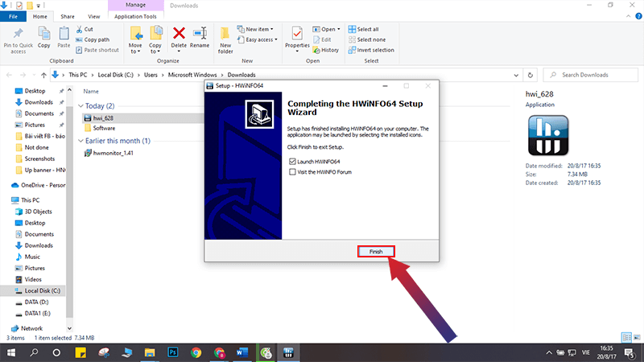This screenshot has height=362, width=644.
Task: Collapse the Today (2) group
Action: click(x=80, y=106)
